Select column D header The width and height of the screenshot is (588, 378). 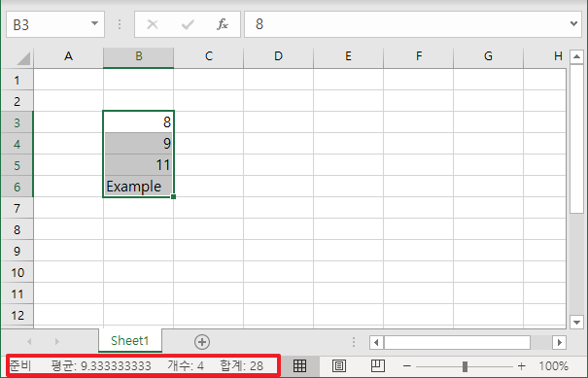(278, 57)
